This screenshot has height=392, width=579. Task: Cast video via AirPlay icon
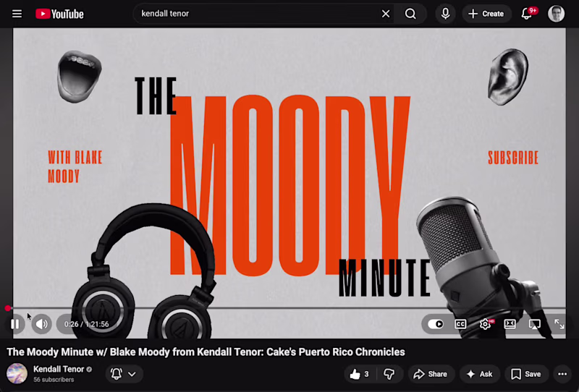click(x=535, y=324)
